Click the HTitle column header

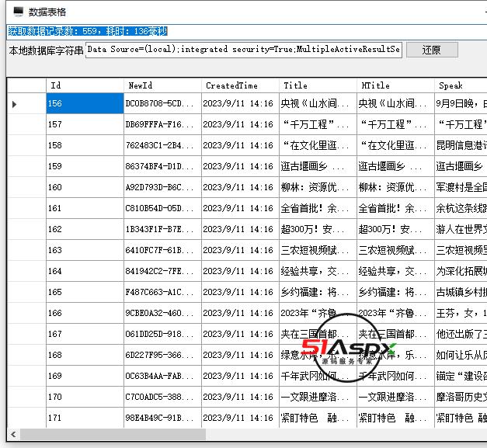pyautogui.click(x=395, y=85)
